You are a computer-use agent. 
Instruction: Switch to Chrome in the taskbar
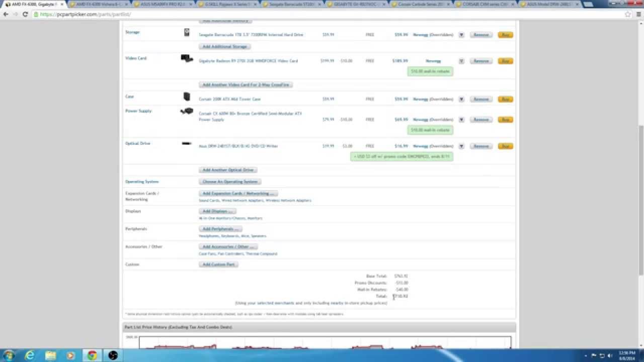[92, 355]
